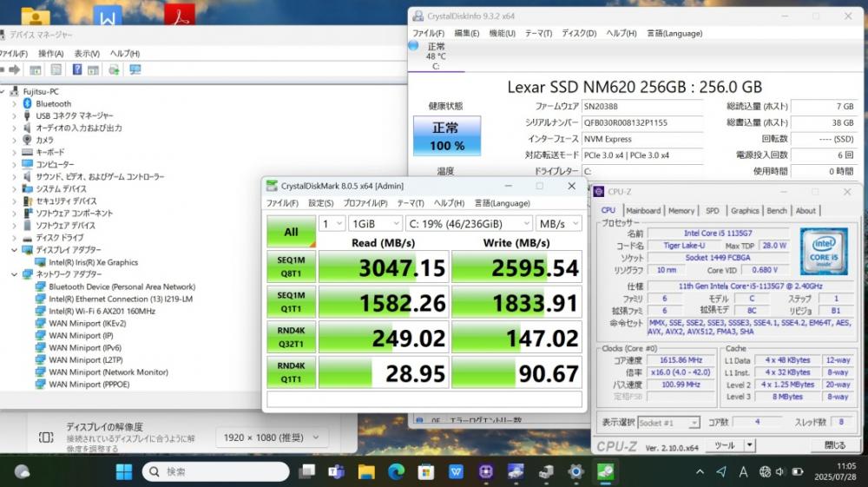Run the SEQ1M Q8T1 benchmark button

291,267
